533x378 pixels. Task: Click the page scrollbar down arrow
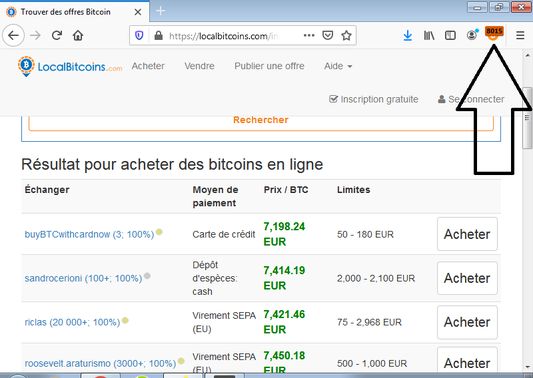[528, 367]
